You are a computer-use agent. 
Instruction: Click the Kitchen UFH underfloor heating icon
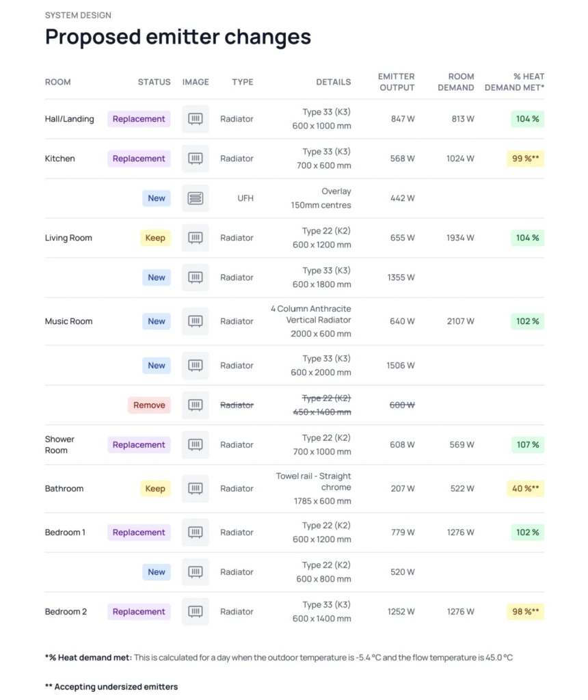click(x=196, y=198)
